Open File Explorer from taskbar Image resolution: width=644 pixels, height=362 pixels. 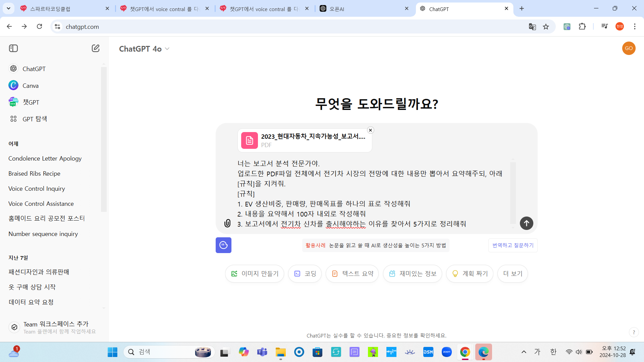point(280,352)
